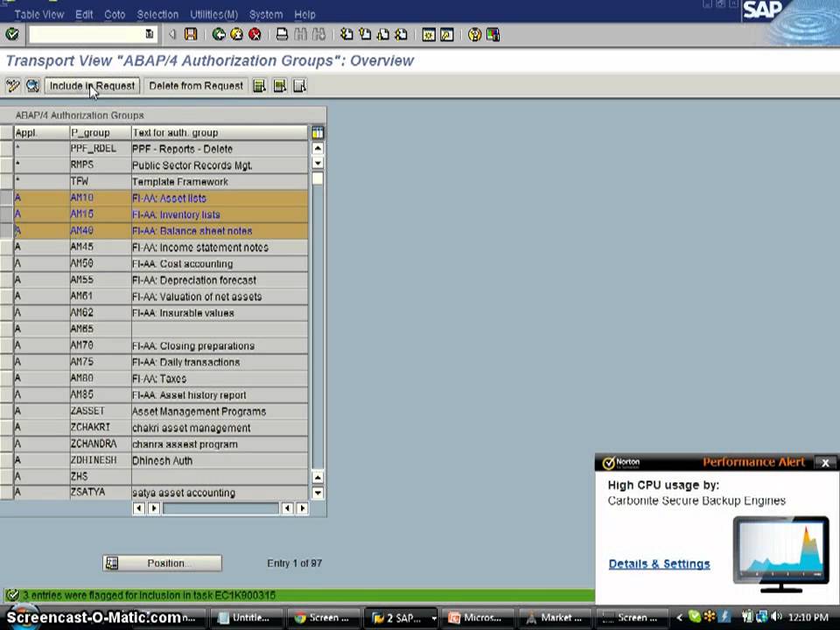Viewport: 840px width, 630px height.
Task: Toggle row selector for AM40 row
Action: (6, 231)
